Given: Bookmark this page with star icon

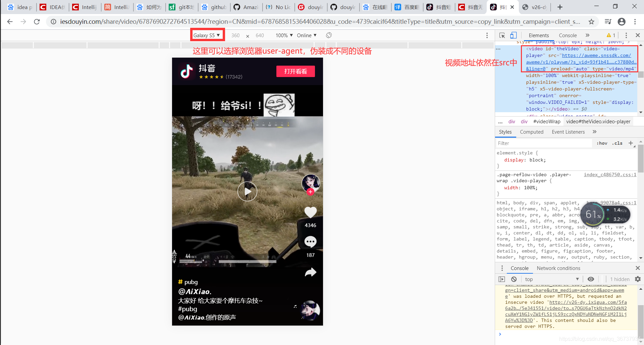Looking at the screenshot, I should pyautogui.click(x=591, y=22).
